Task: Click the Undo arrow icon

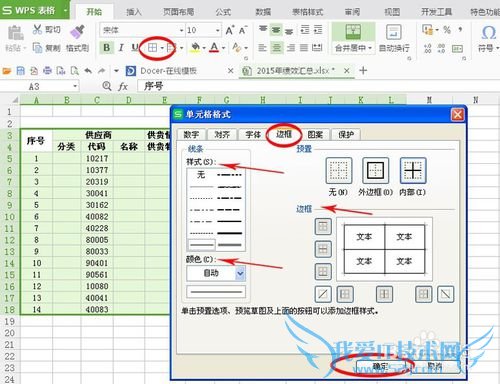Action: (88, 71)
